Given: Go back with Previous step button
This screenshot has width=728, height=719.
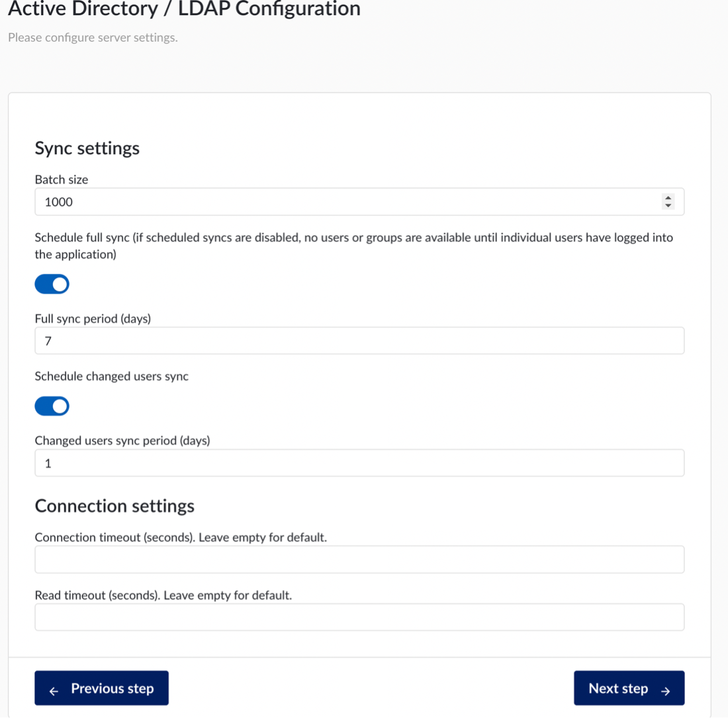Looking at the screenshot, I should pos(101,689).
